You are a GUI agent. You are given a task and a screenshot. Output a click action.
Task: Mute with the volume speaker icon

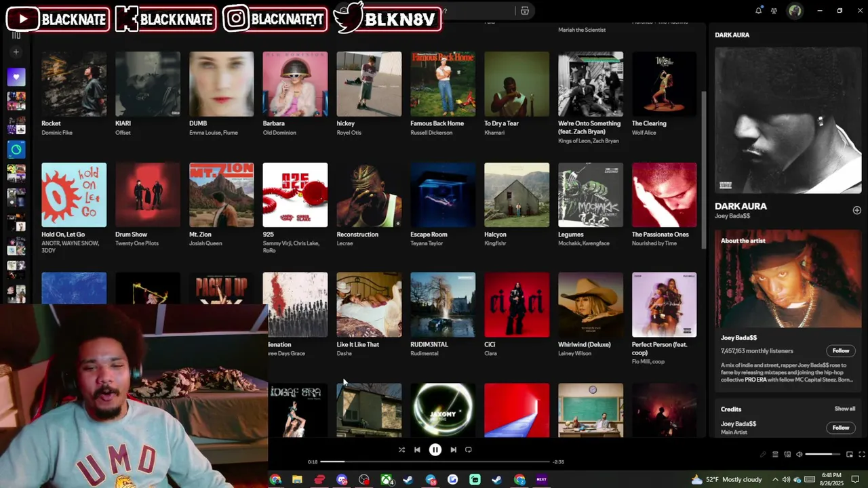pyautogui.click(x=799, y=454)
